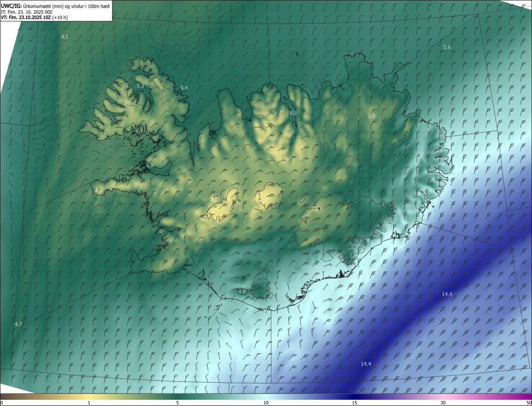This screenshot has height=406, width=532.
Task: Click the 50 tick on the colour scale
Action: pos(529,403)
